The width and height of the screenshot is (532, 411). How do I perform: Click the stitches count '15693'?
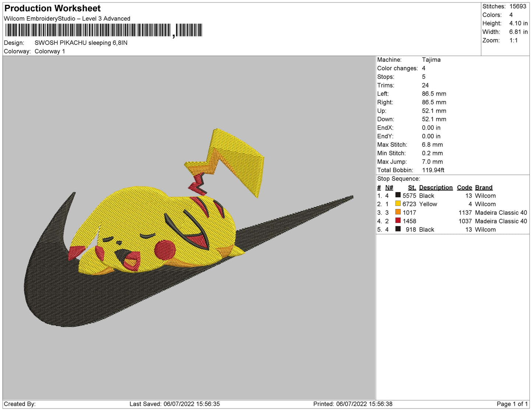(x=518, y=6)
